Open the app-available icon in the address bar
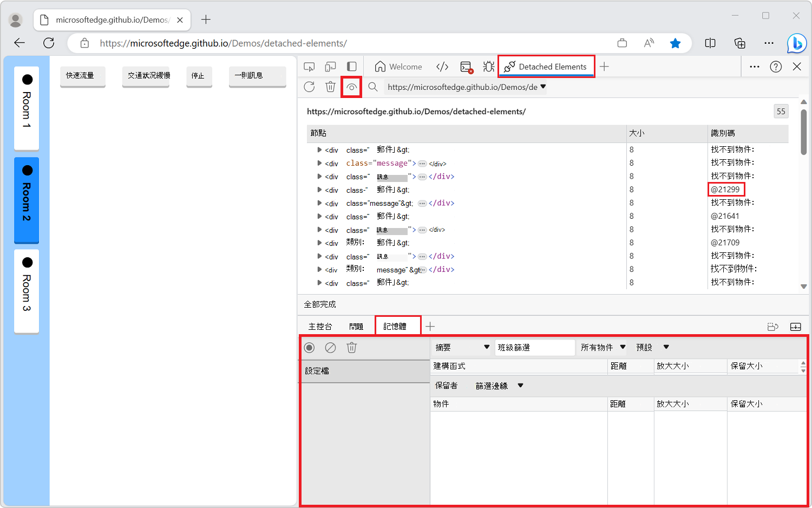 pyautogui.click(x=622, y=43)
